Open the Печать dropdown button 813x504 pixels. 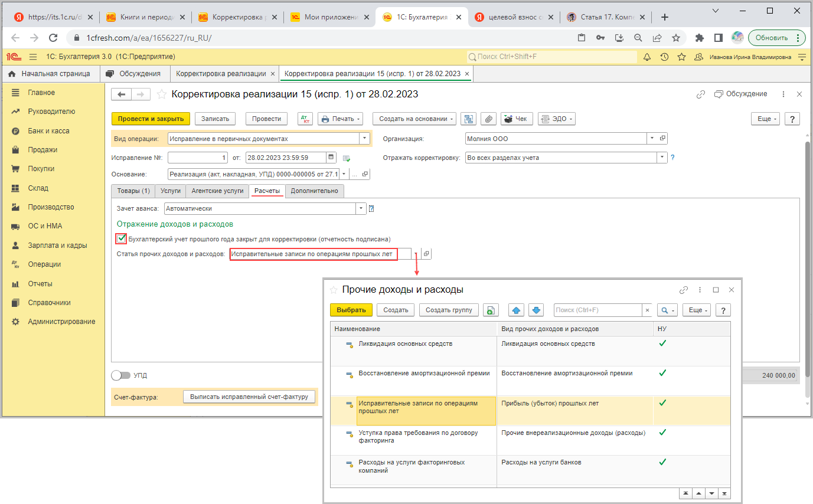[x=340, y=119]
